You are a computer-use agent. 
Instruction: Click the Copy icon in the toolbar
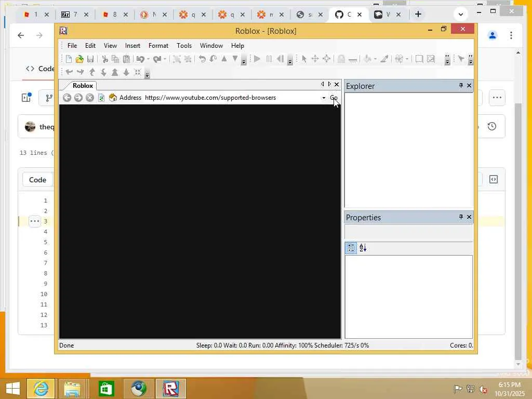115,59
